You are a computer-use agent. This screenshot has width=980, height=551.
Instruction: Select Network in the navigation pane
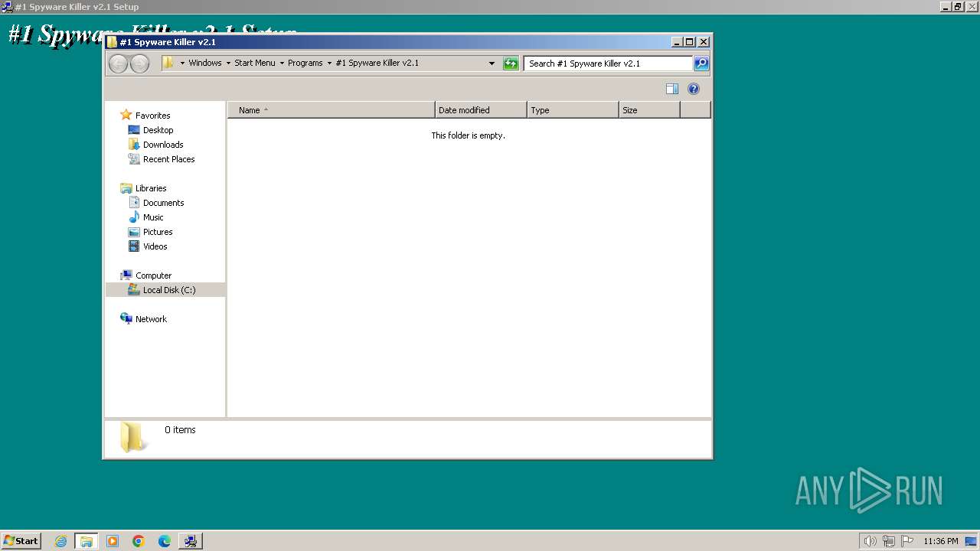(151, 319)
